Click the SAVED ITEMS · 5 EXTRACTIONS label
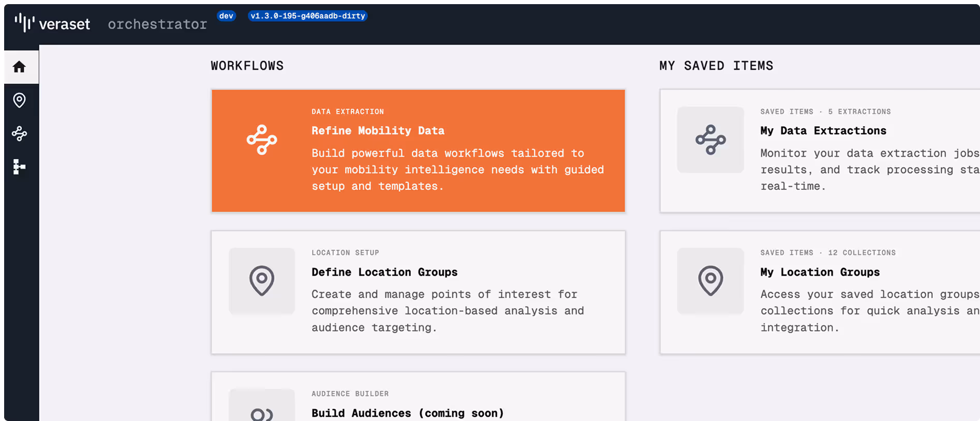The width and height of the screenshot is (980, 421). point(825,112)
